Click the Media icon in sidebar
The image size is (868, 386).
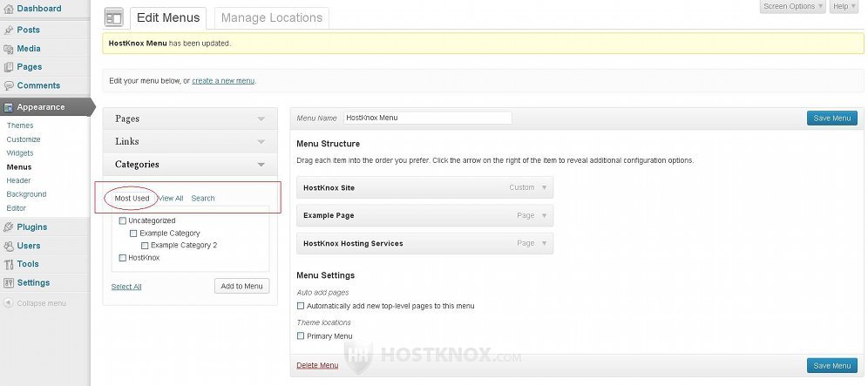(9, 49)
